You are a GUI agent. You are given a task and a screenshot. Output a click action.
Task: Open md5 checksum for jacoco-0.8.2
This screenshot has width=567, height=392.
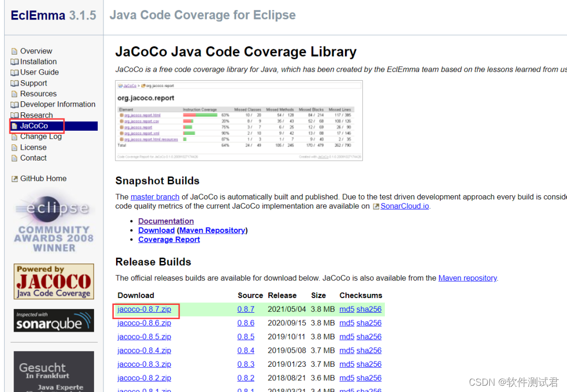coord(347,378)
